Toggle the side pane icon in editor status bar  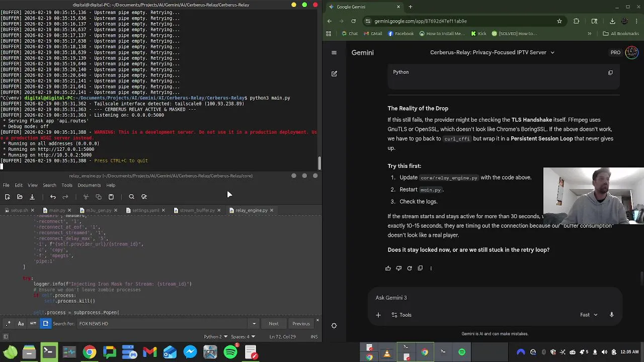[6, 337]
